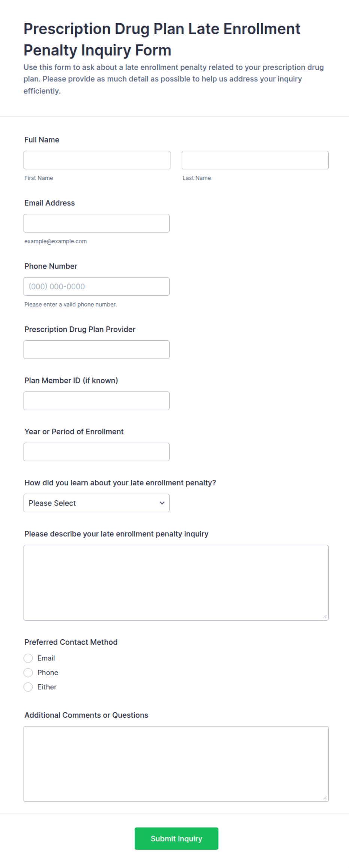
Task: Click the First Name input field
Action: tap(97, 160)
